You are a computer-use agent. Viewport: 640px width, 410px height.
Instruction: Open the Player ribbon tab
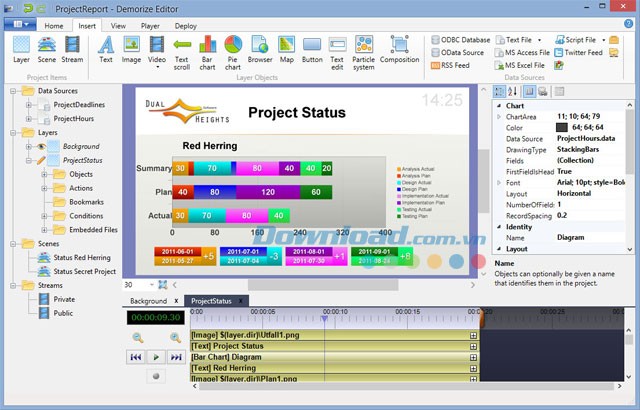tap(150, 26)
